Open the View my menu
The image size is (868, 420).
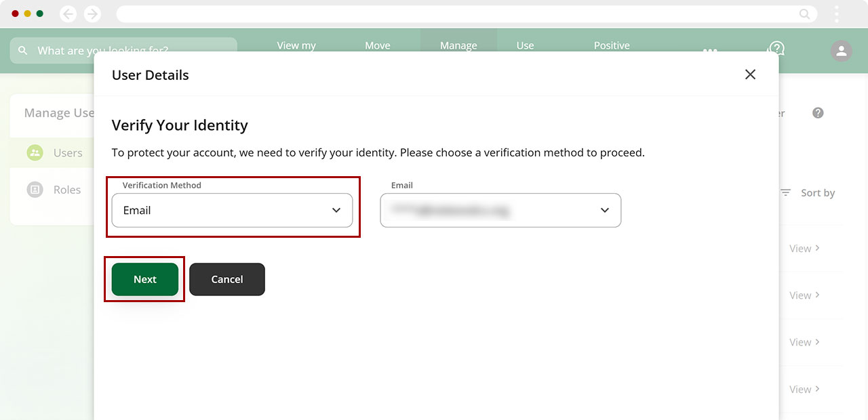(x=296, y=45)
